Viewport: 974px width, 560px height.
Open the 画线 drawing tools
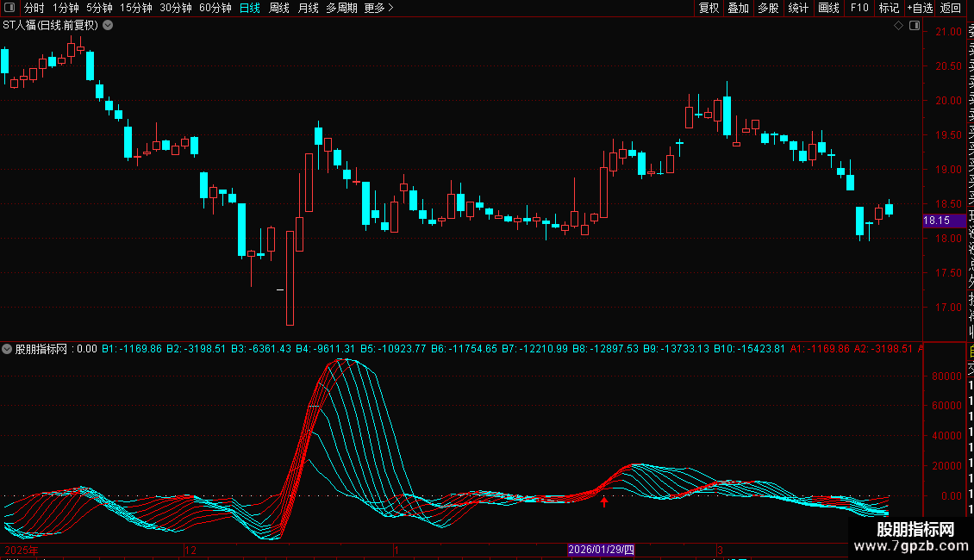coord(828,8)
